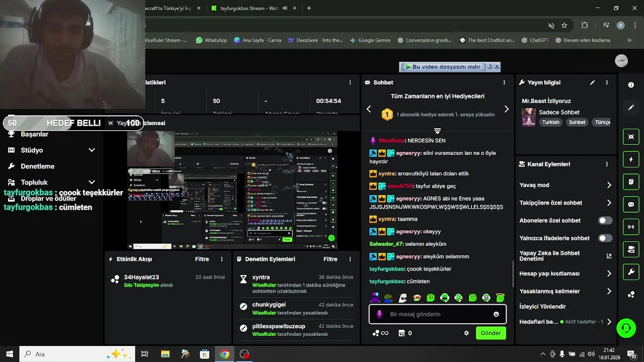Expand the Stüdyo sidebar section
The image size is (644, 362).
click(x=92, y=150)
